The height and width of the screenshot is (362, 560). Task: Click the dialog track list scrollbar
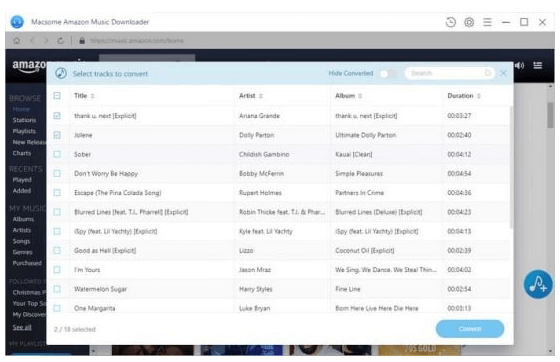pos(511,167)
